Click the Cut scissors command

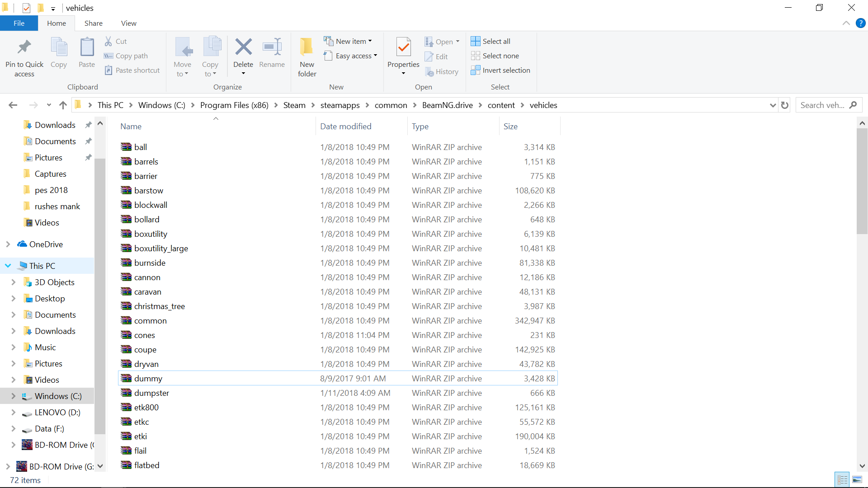(116, 41)
